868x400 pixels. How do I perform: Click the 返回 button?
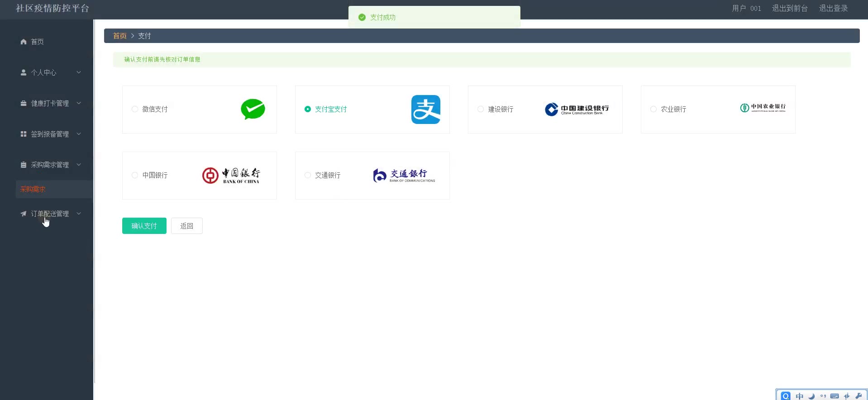[187, 226]
